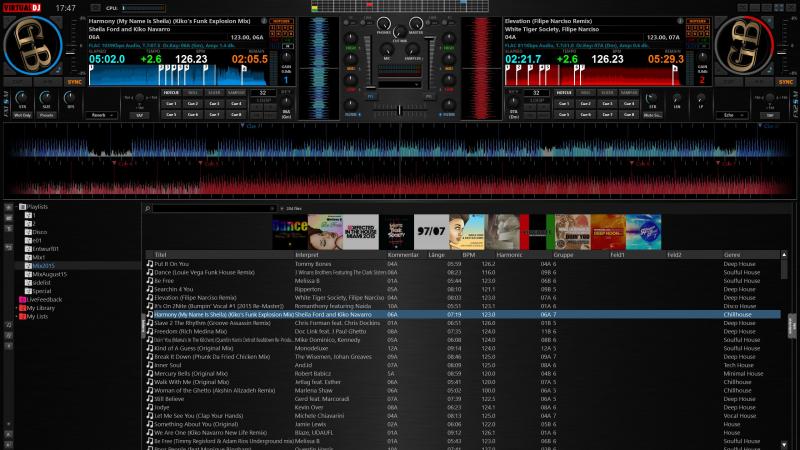This screenshot has width=800, height=450.
Task: Click the search input field
Action: [x=214, y=208]
